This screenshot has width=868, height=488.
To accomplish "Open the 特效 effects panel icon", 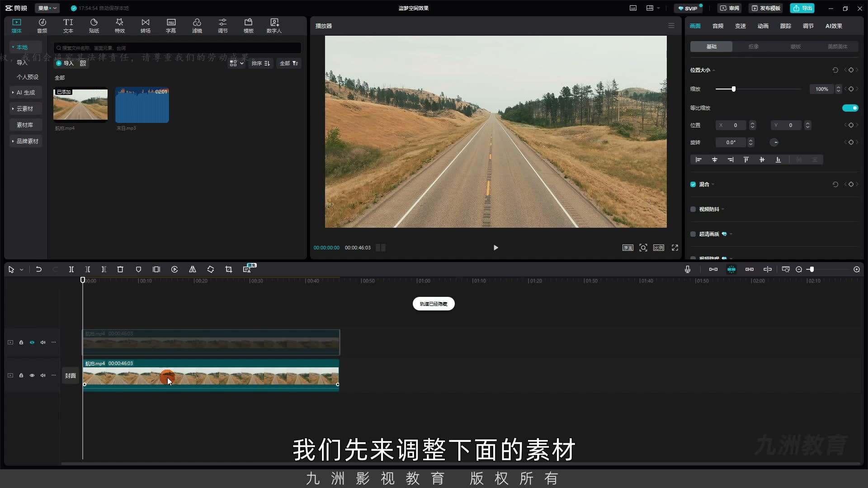I will pos(119,26).
